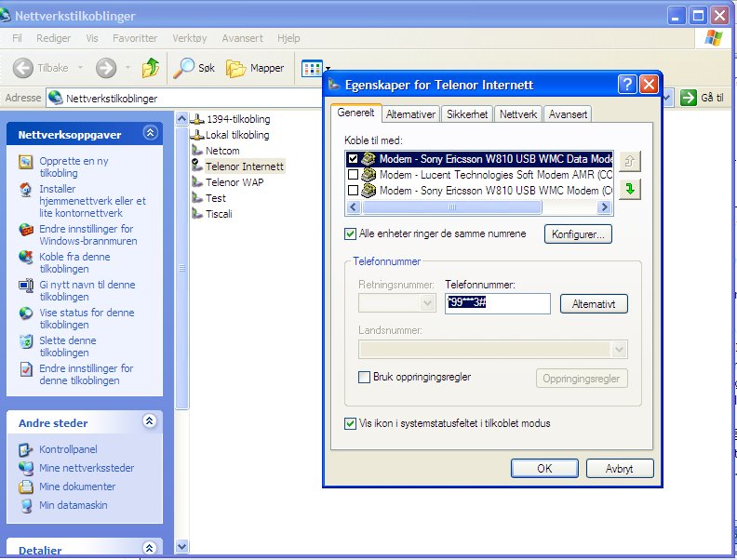The height and width of the screenshot is (560, 737).
Task: Click the Mine nettverkssteder icon
Action: [x=26, y=468]
